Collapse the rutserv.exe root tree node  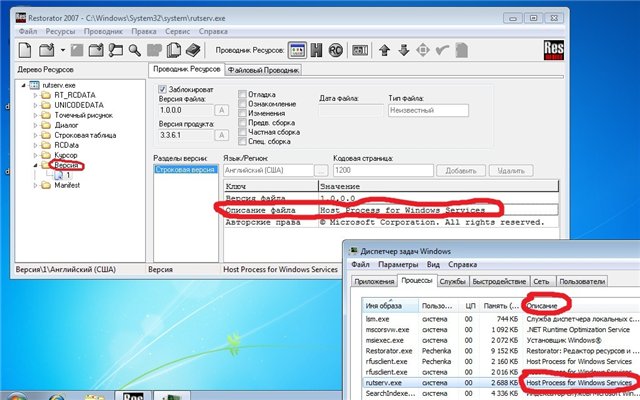point(23,85)
